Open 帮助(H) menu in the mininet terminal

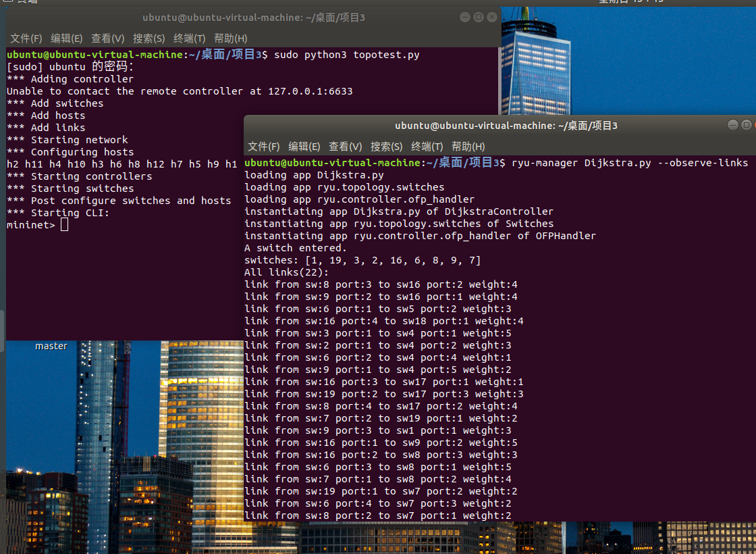coord(230,39)
